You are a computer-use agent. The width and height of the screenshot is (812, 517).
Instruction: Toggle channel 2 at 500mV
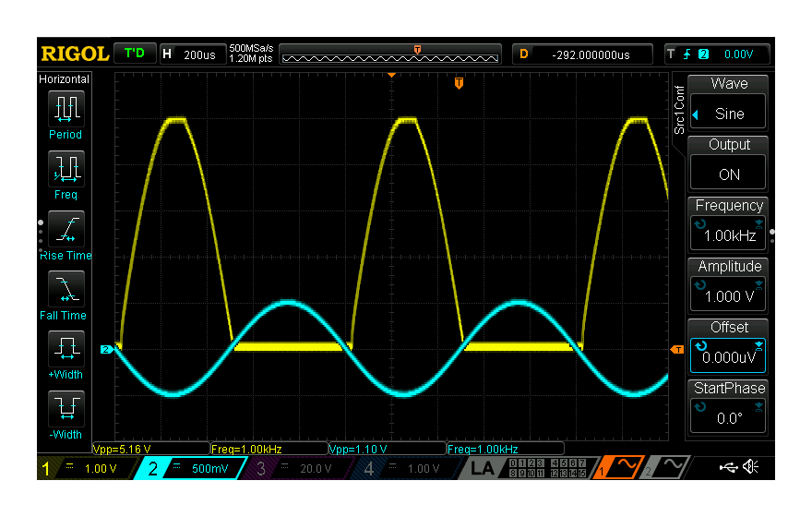tap(191, 468)
